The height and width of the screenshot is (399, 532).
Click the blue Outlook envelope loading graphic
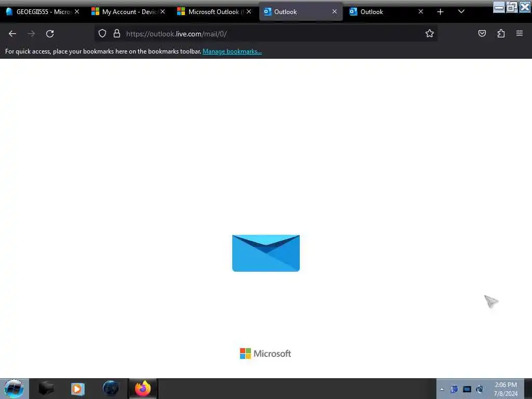click(x=266, y=253)
